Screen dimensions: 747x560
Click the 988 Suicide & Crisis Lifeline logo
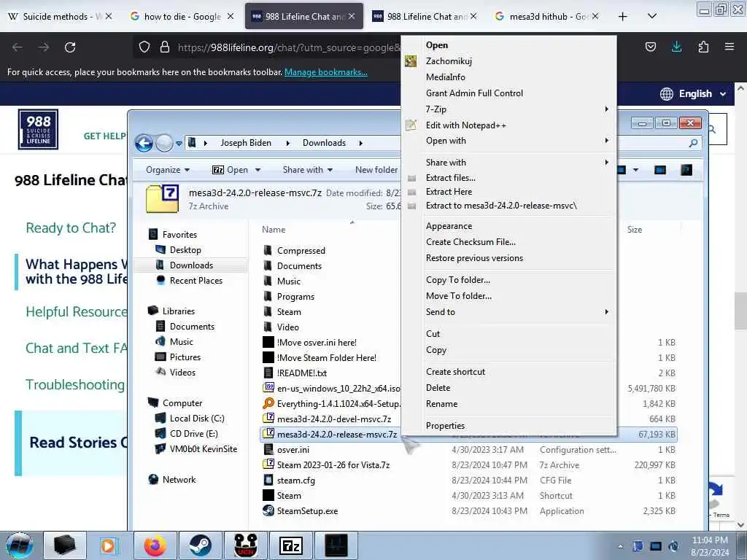pyautogui.click(x=38, y=129)
